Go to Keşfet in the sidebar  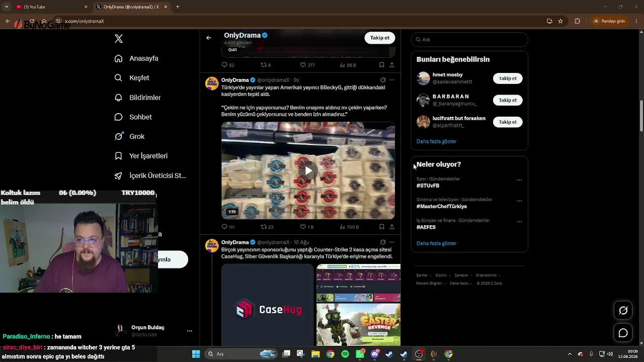(132, 78)
